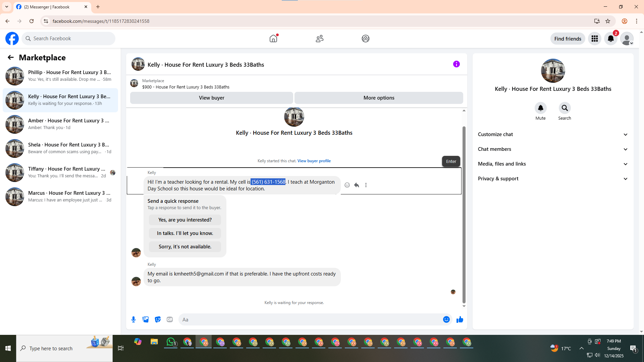The height and width of the screenshot is (362, 644).
Task: Open the GIF picker
Action: 170,319
